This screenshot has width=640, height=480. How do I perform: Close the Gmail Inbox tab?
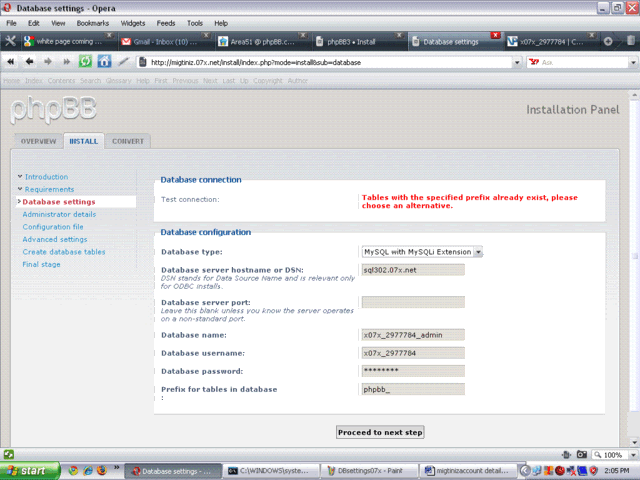point(206,35)
